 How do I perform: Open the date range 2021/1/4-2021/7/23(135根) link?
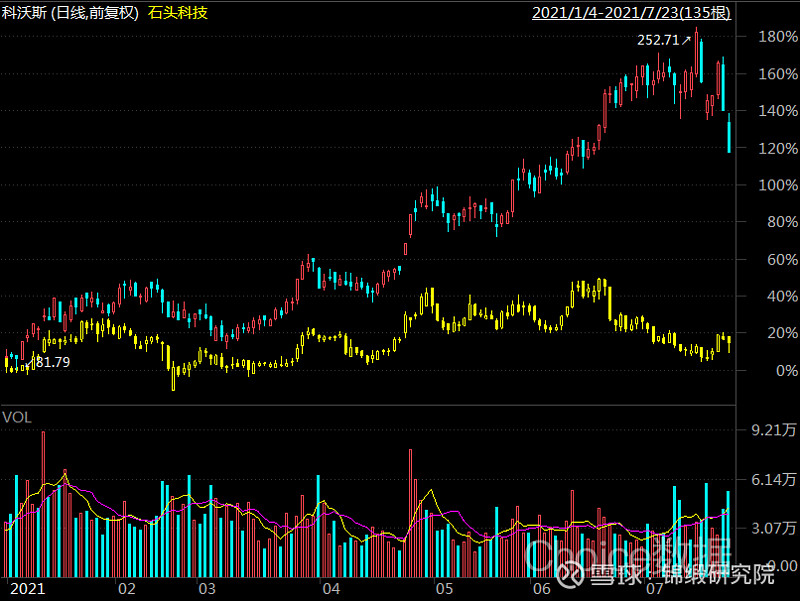click(631, 13)
